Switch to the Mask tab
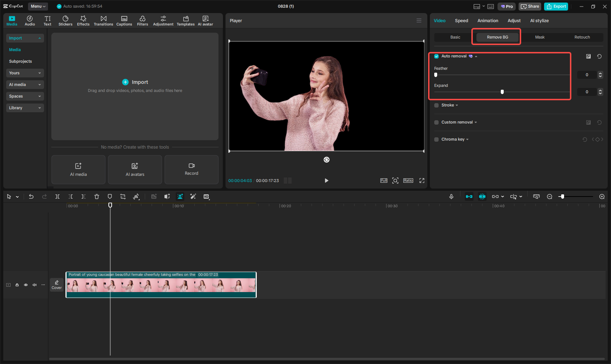This screenshot has height=364, width=611. [540, 37]
